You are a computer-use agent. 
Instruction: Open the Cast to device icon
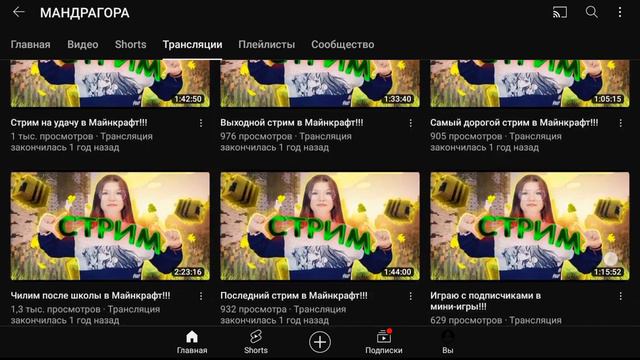(560, 12)
